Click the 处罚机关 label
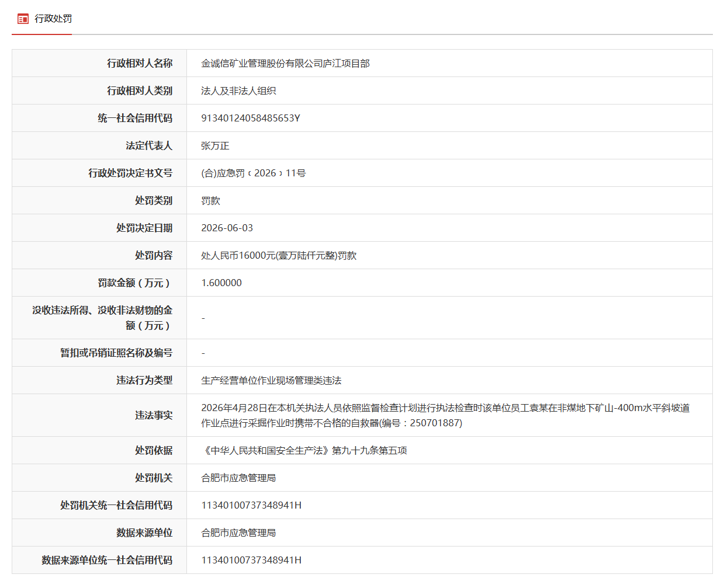 point(154,478)
